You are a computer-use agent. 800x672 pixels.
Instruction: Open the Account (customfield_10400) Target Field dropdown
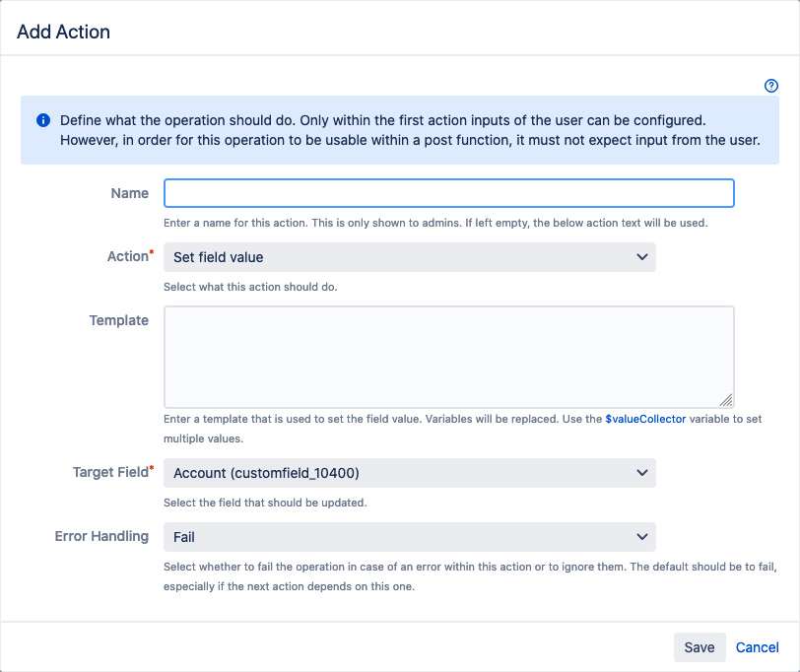pos(410,473)
